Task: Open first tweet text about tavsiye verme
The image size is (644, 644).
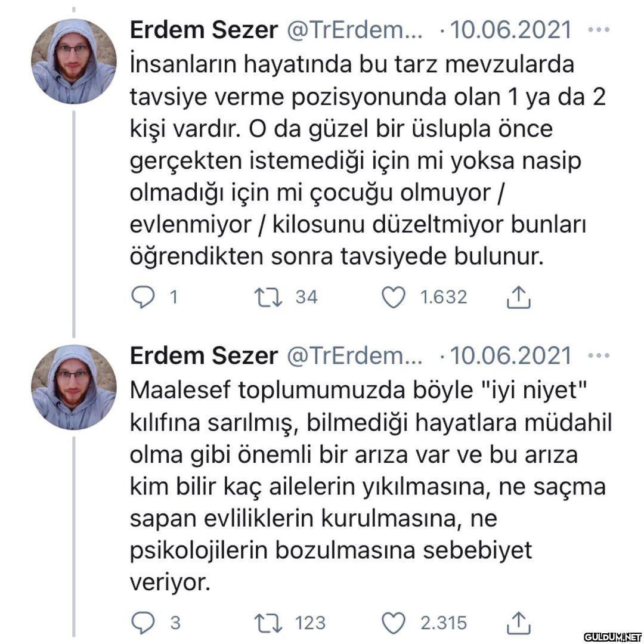Action: click(358, 161)
